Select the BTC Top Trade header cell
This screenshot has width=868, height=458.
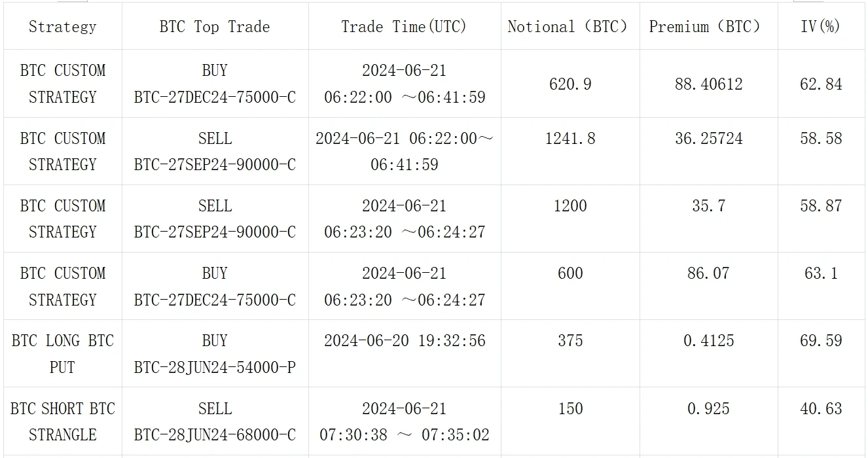[215, 27]
